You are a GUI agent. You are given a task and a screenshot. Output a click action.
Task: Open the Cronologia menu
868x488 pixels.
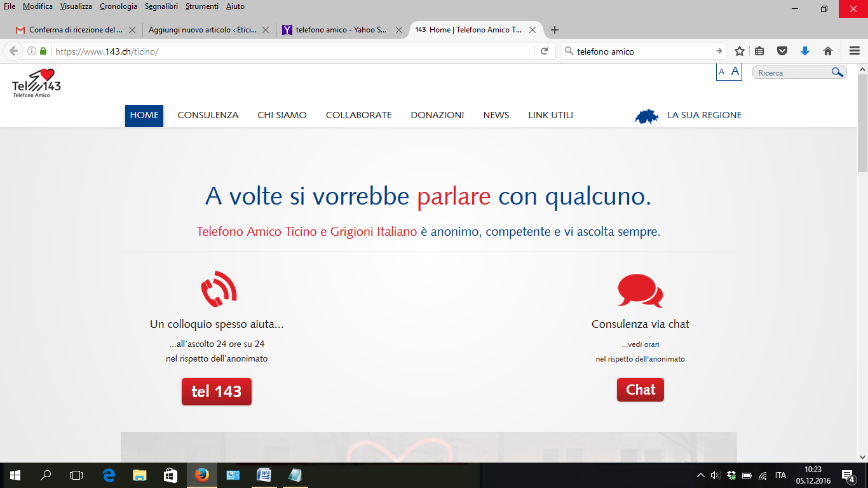118,6
